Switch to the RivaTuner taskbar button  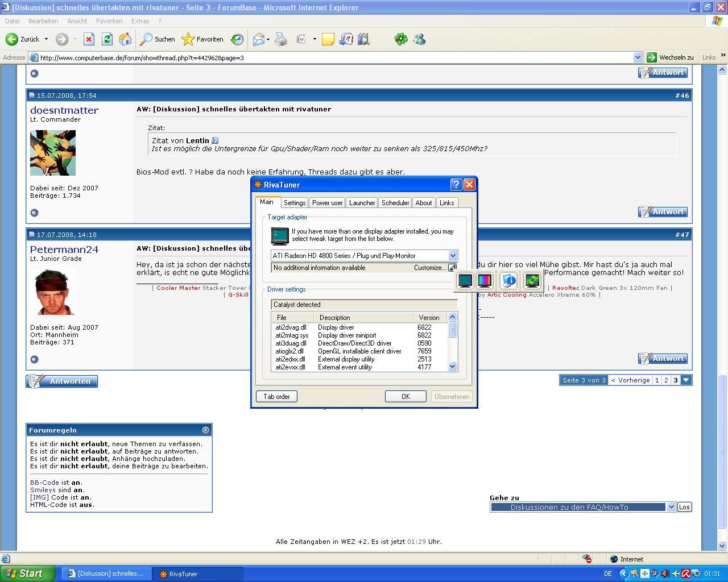point(199,574)
